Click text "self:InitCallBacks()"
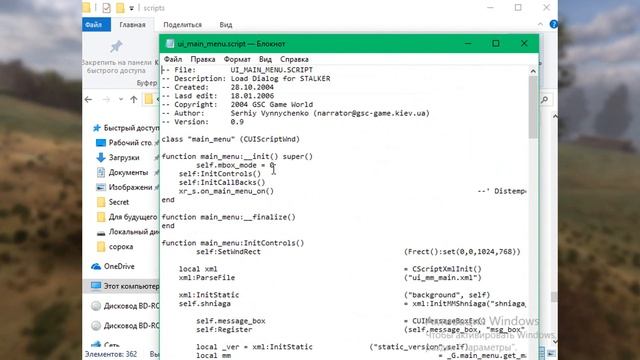The image size is (640, 360). 222,182
